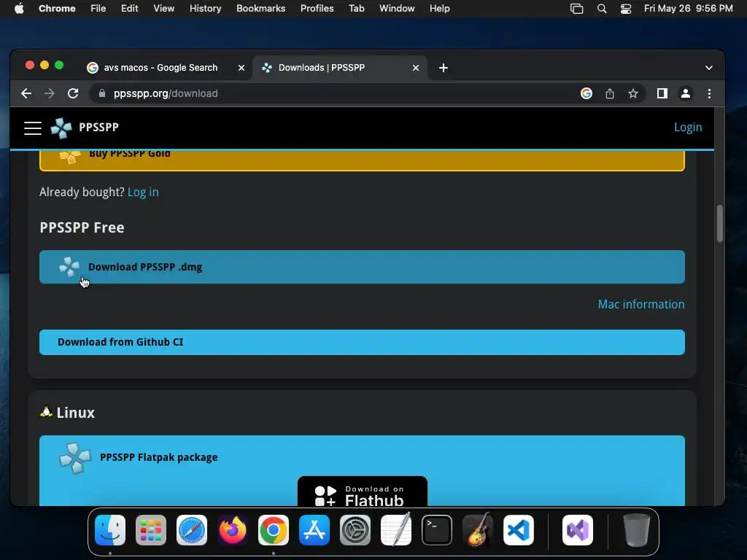
Task: Click the Linux penguin icon heading
Action: pos(46,411)
